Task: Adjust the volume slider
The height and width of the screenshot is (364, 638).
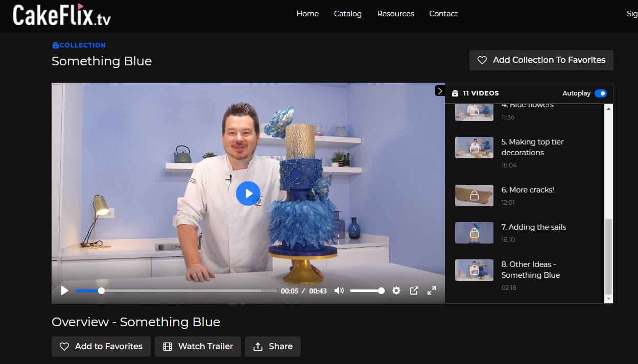Action: (367, 290)
